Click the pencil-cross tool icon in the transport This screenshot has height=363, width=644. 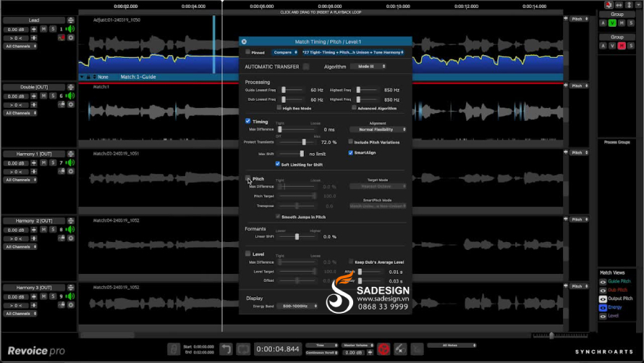coord(400,349)
